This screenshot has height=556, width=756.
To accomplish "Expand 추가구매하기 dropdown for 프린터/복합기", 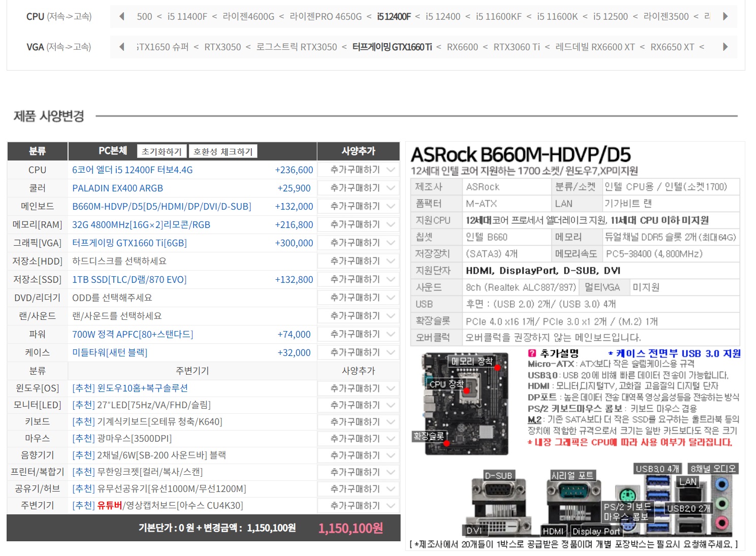I will [x=358, y=472].
